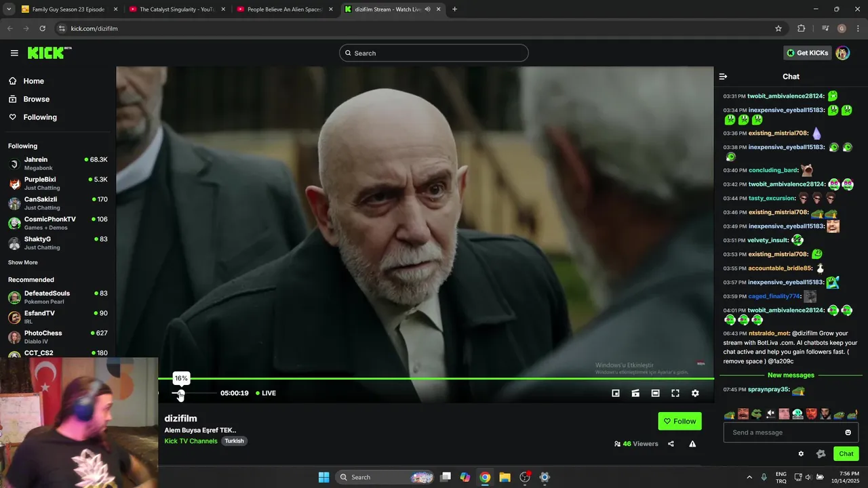868x488 pixels.
Task: Click the microphone icon in system tray
Action: point(764,477)
